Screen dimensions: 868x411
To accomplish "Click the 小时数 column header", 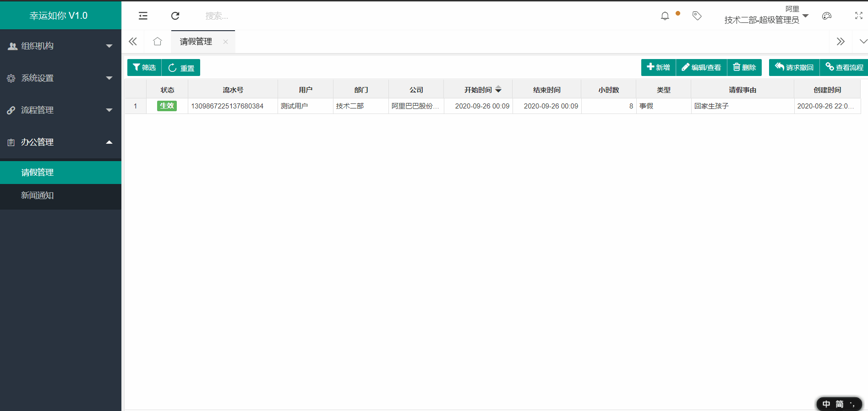I will pyautogui.click(x=608, y=90).
